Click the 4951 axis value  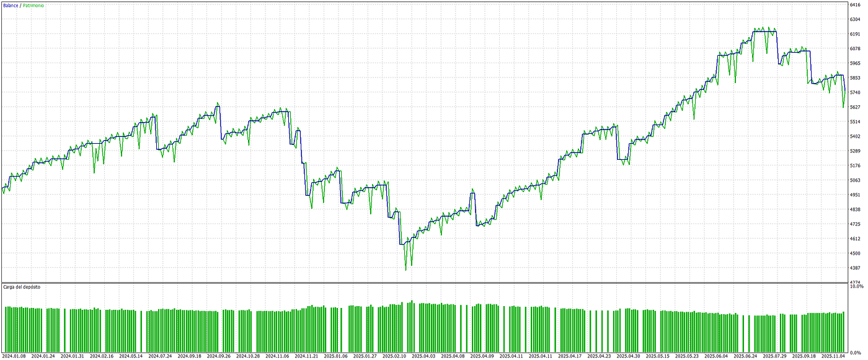(855, 195)
